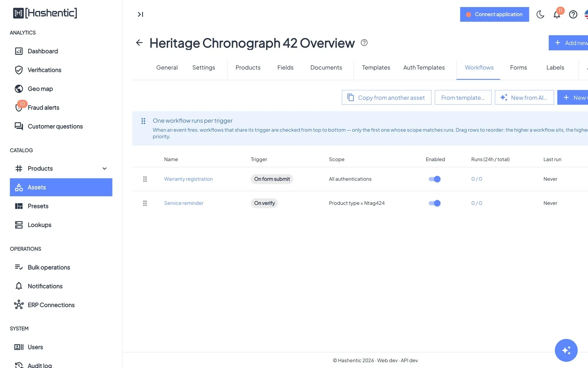The height and width of the screenshot is (368, 588).
Task: Disable the Service reminder workflow toggle
Action: pos(434,203)
